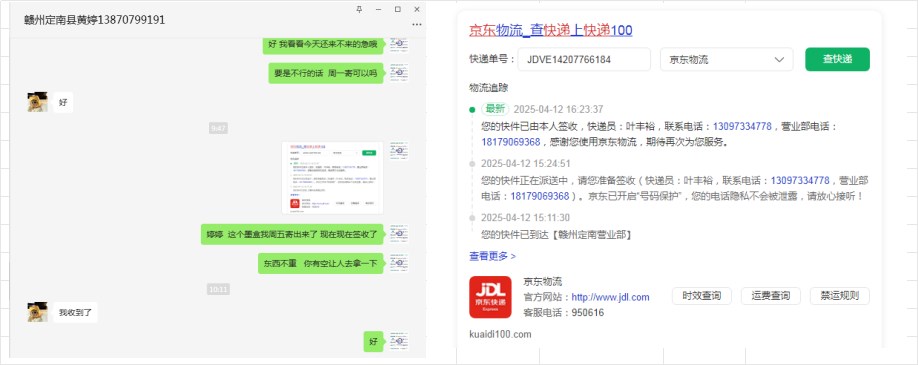Click the message bubble 好 我看看今天还来不来的急哦
Screen dimensions: 918x365
323,44
